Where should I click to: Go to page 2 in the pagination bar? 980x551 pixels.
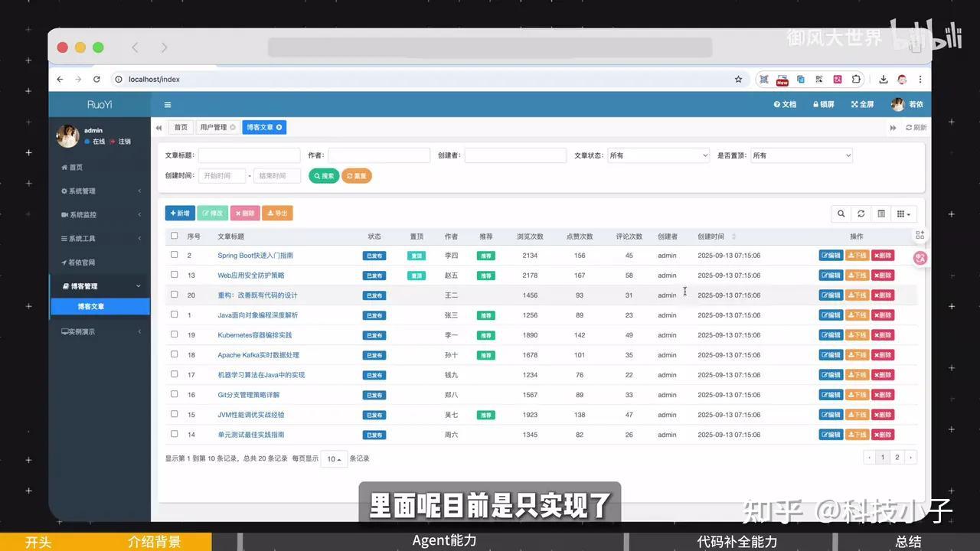click(x=897, y=456)
